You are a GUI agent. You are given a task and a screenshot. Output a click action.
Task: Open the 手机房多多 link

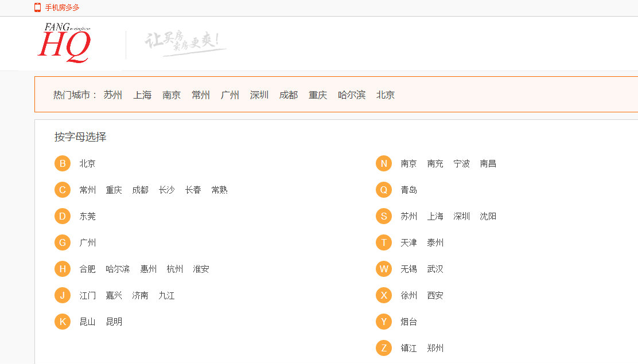click(63, 7)
